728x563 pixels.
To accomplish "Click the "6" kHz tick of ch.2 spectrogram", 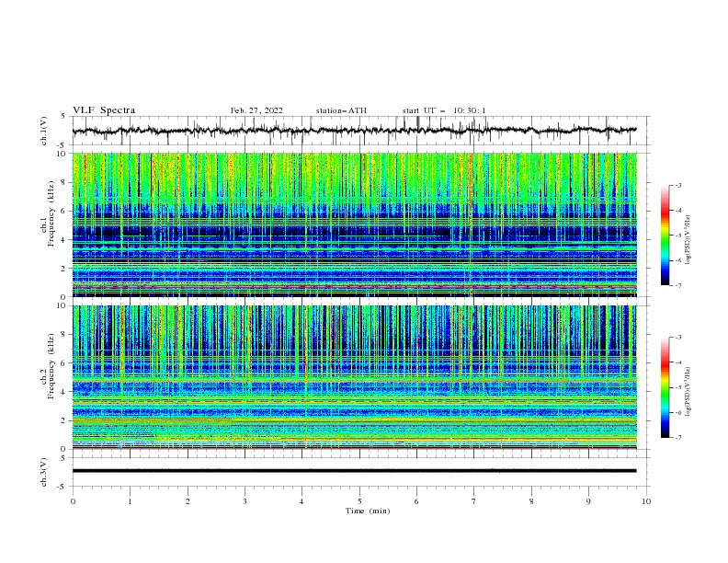I will coord(64,363).
